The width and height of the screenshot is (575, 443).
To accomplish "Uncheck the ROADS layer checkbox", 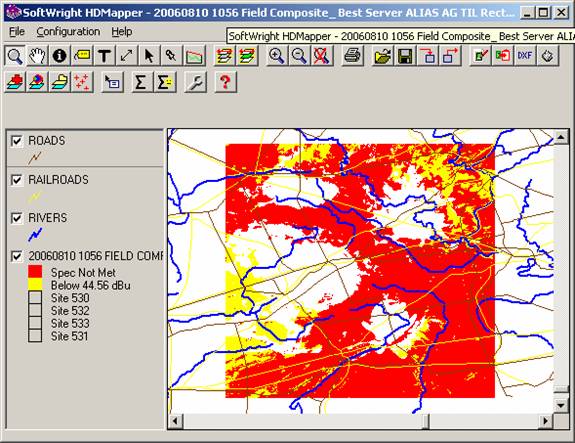I will pos(17,141).
